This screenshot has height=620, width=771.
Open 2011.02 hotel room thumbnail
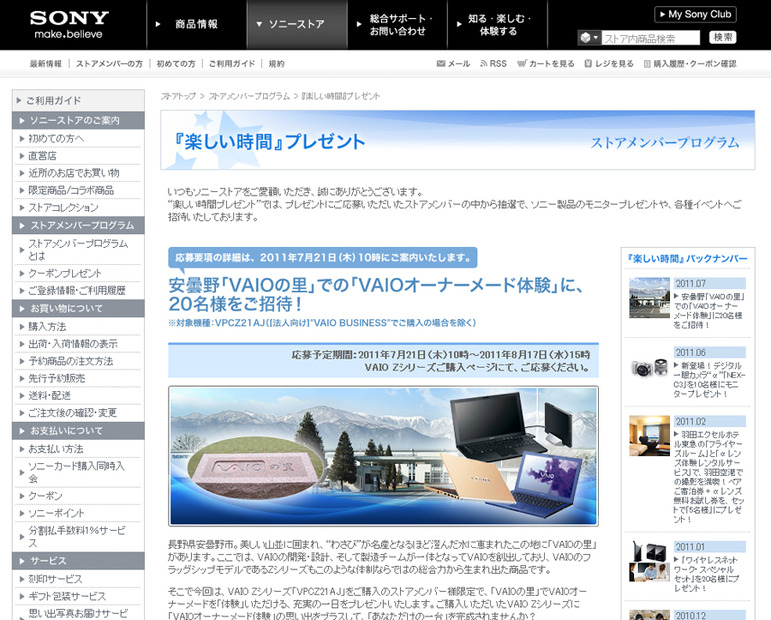click(649, 436)
